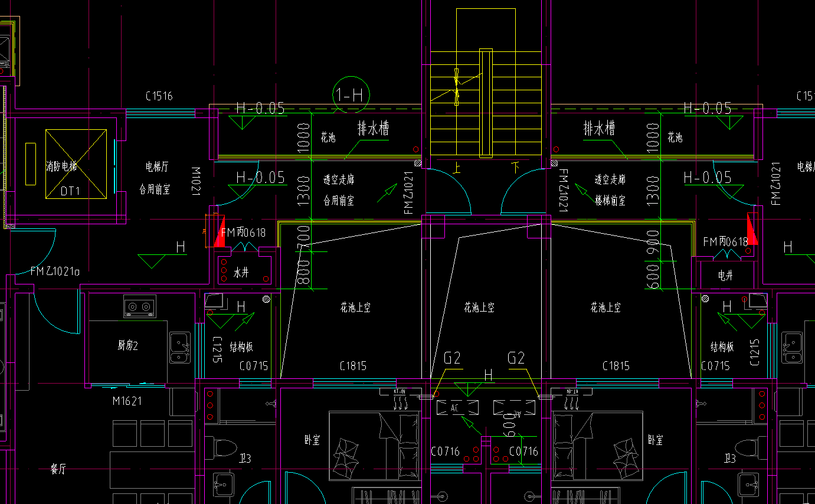Image resolution: width=815 pixels, height=504 pixels.
Task: Select the right G2 leader label
Action: pos(516,358)
